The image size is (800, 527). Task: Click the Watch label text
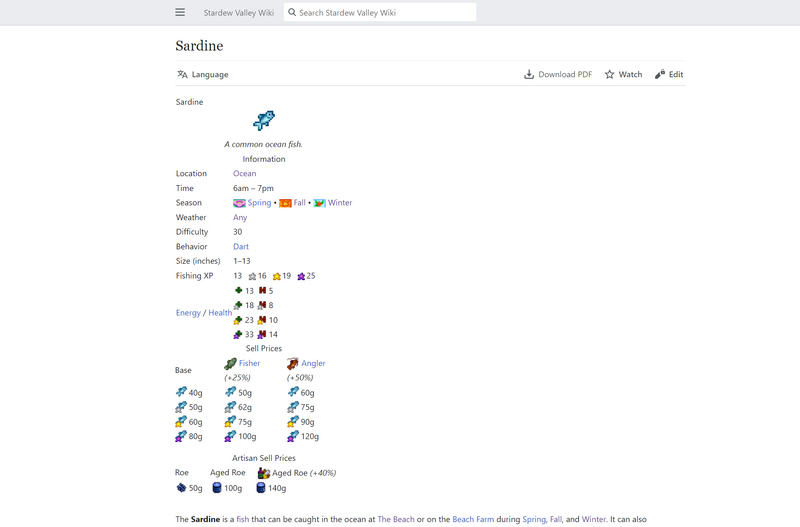click(x=630, y=74)
